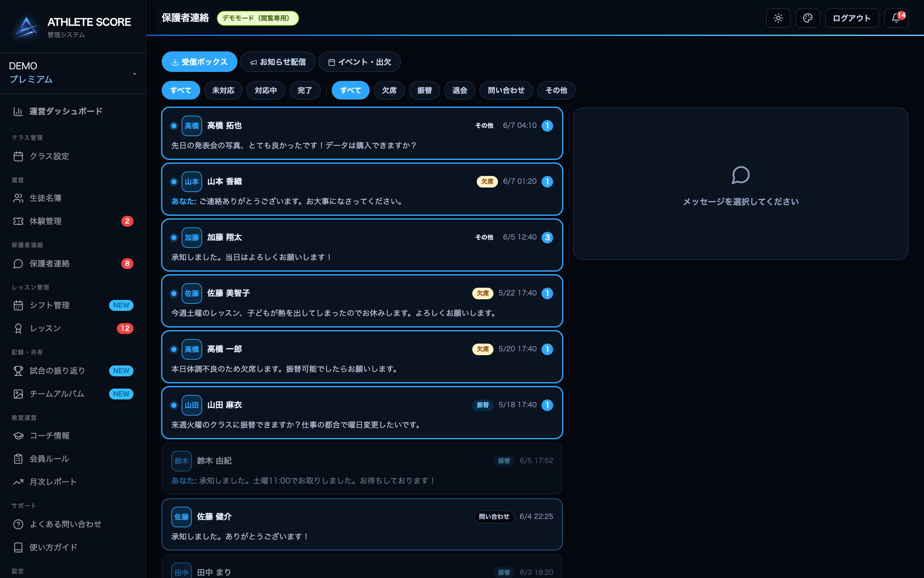Open 体験管理 with badge 2
This screenshot has height=578, width=924.
coord(73,221)
